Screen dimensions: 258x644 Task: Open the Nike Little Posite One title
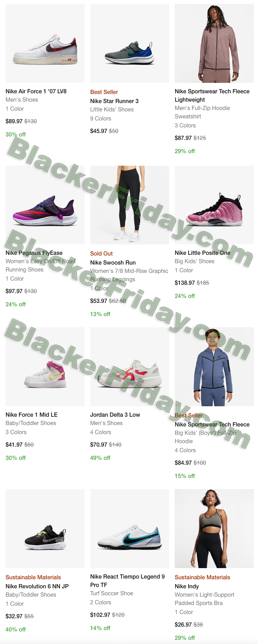[x=203, y=253]
